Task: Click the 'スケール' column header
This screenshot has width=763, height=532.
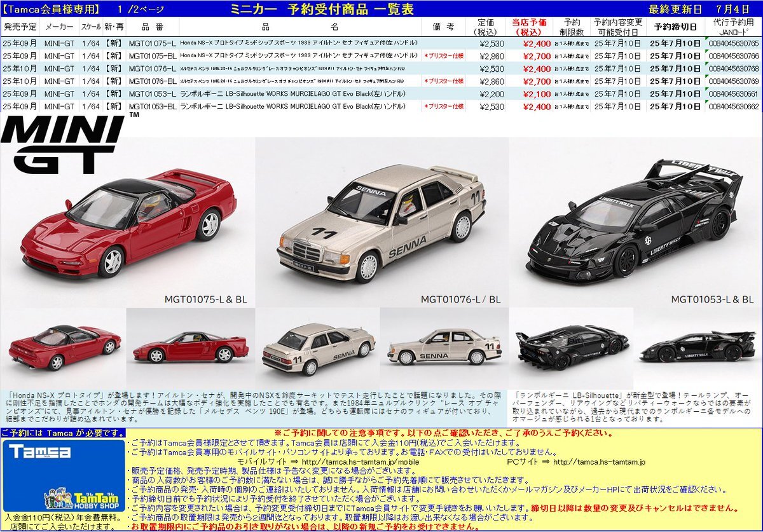Action: tap(92, 27)
